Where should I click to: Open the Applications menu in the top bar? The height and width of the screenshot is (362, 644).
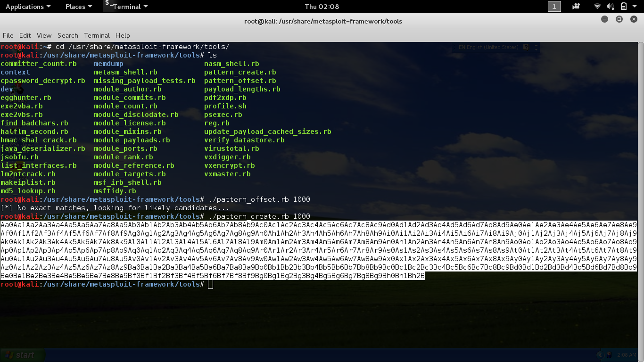28,7
